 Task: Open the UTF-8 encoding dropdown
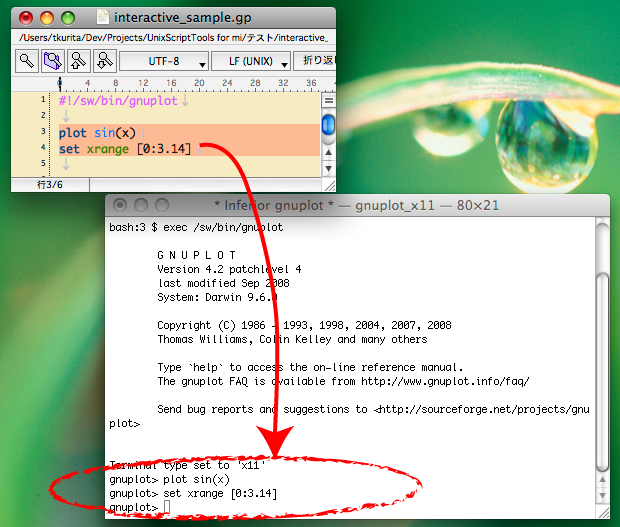click(163, 61)
